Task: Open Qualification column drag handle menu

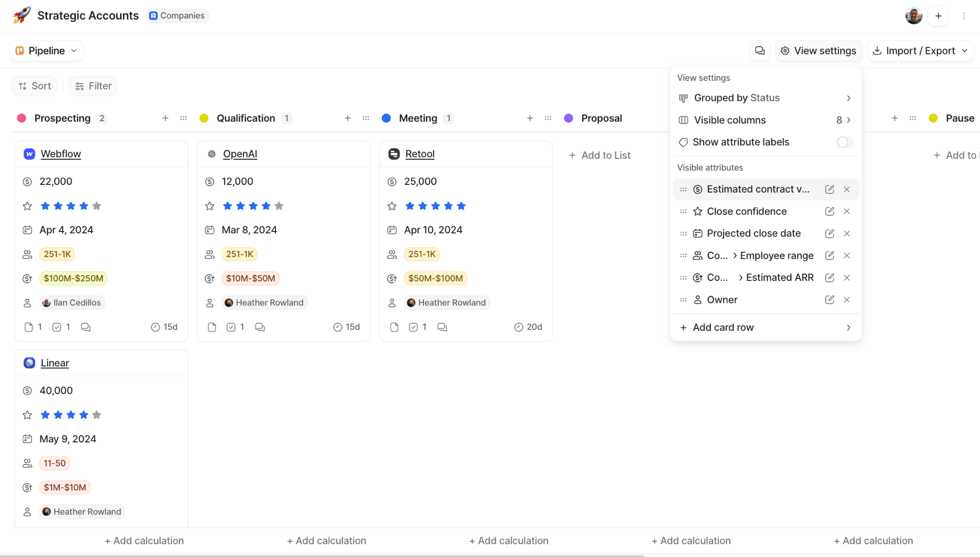Action: [366, 118]
